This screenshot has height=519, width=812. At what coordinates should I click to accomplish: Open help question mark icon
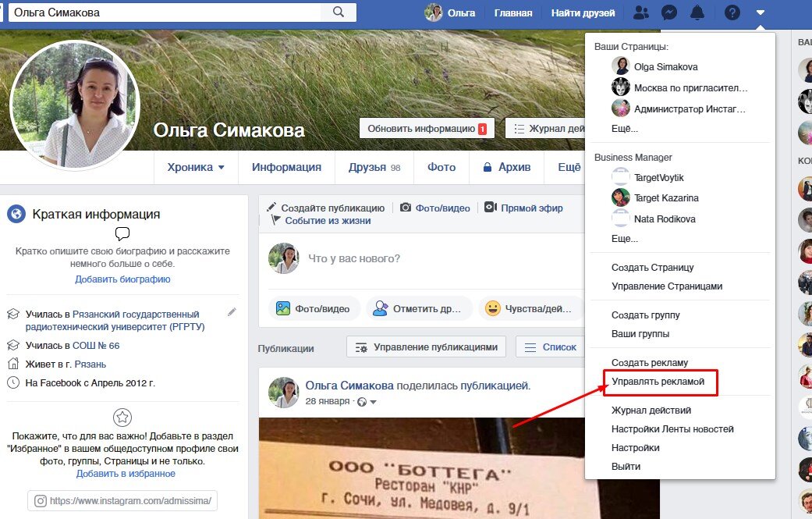tap(732, 12)
